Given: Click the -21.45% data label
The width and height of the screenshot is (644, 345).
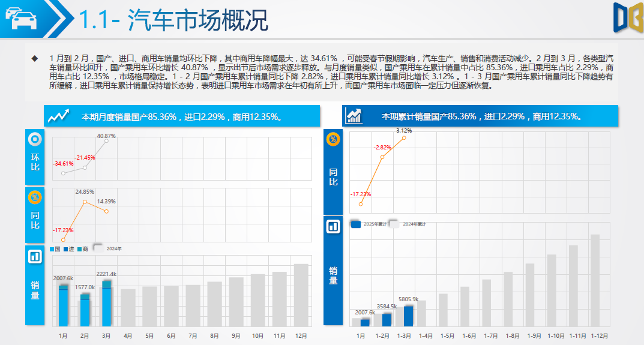Looking at the screenshot, I should pyautogui.click(x=85, y=158).
